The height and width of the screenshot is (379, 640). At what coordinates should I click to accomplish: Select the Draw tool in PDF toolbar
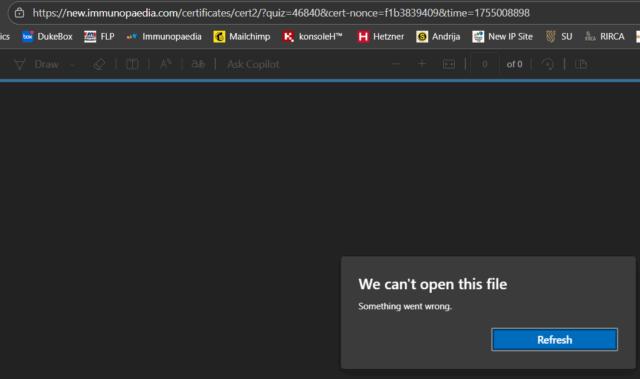[x=36, y=64]
